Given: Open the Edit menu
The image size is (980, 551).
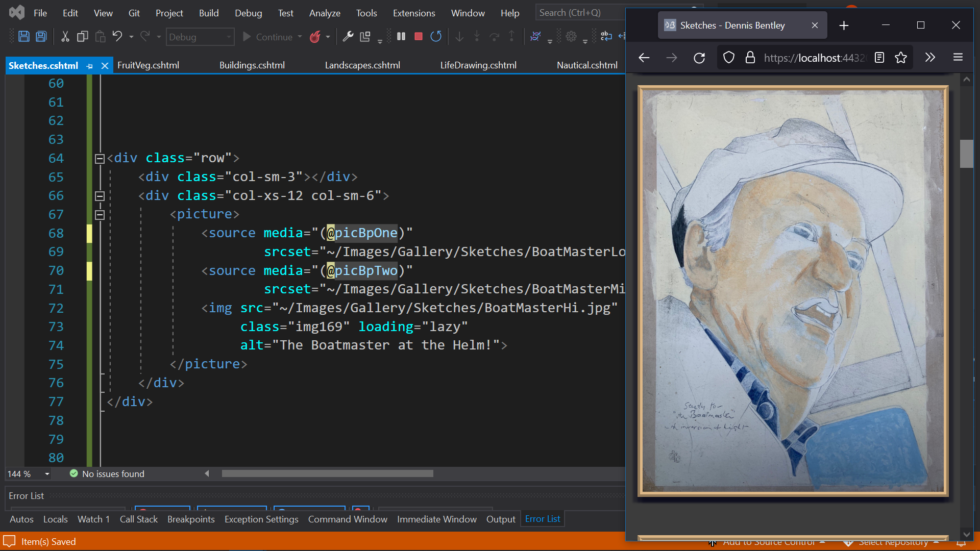Looking at the screenshot, I should (x=70, y=13).
